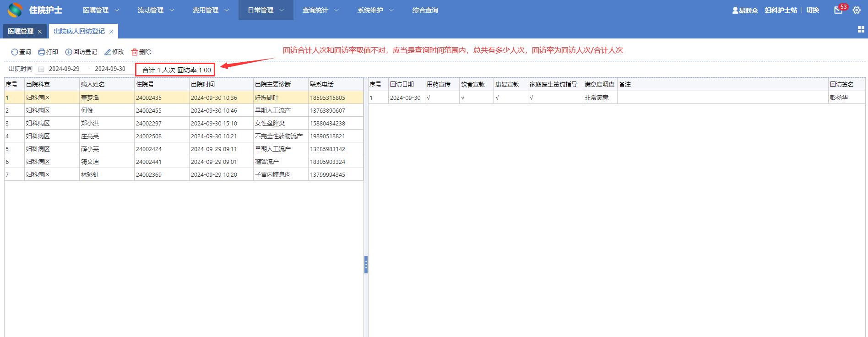The image size is (868, 337).
Task: Click the 用药宣传 column header
Action: [x=442, y=85]
